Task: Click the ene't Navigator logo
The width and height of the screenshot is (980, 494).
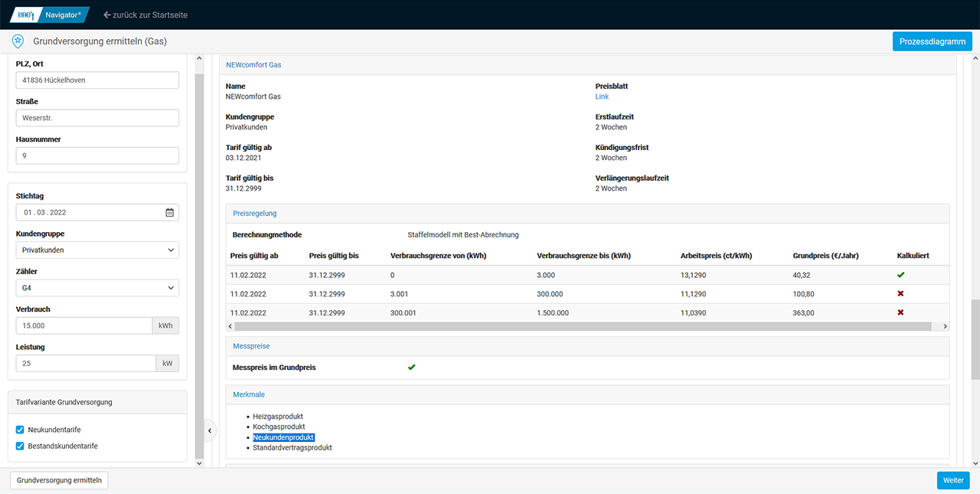Action: [x=50, y=15]
